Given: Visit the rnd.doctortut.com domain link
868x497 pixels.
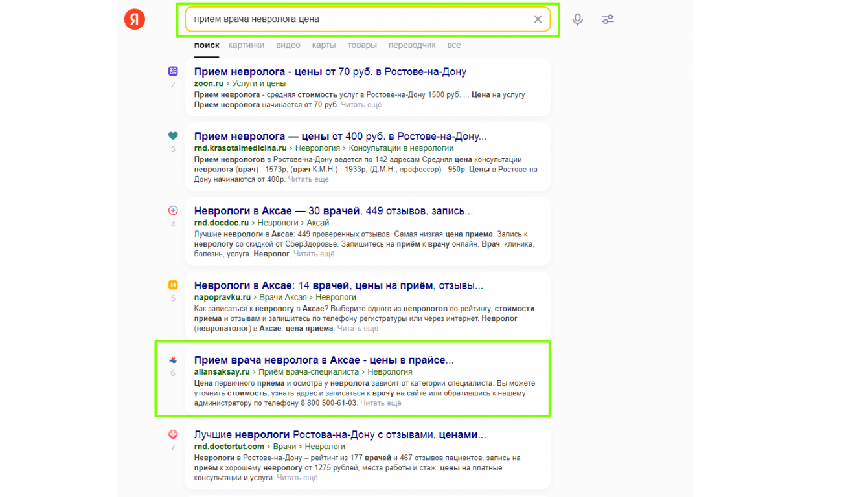Looking at the screenshot, I should click(229, 447).
